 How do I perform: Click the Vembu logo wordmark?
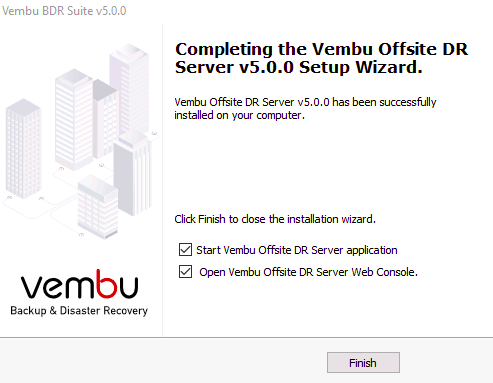(79, 284)
